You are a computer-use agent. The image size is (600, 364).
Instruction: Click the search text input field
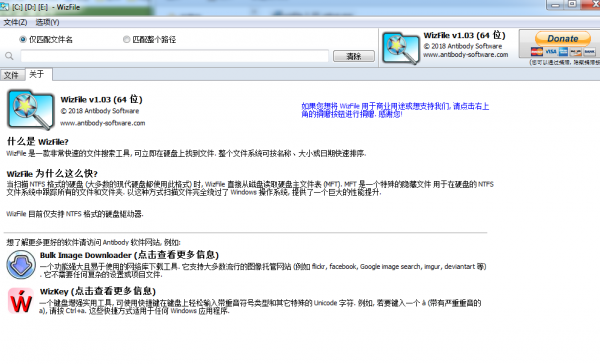174,56
